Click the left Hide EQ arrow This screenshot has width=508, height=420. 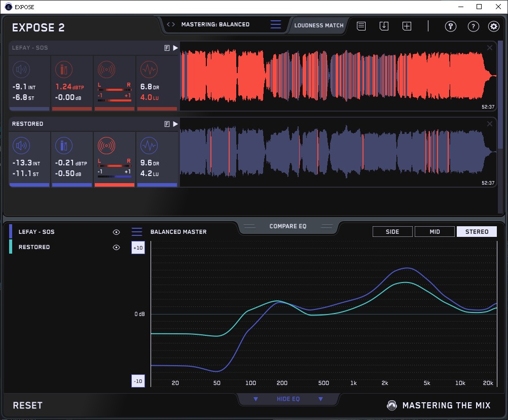click(x=256, y=399)
